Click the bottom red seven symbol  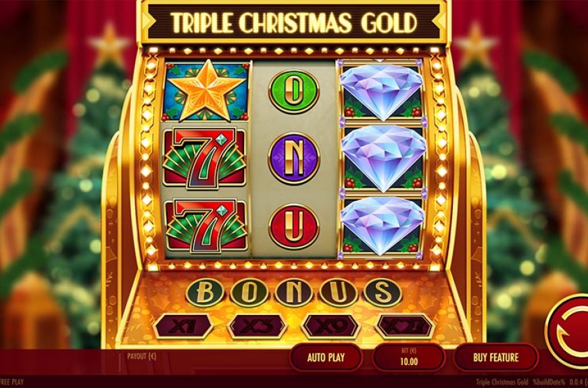coord(206,225)
